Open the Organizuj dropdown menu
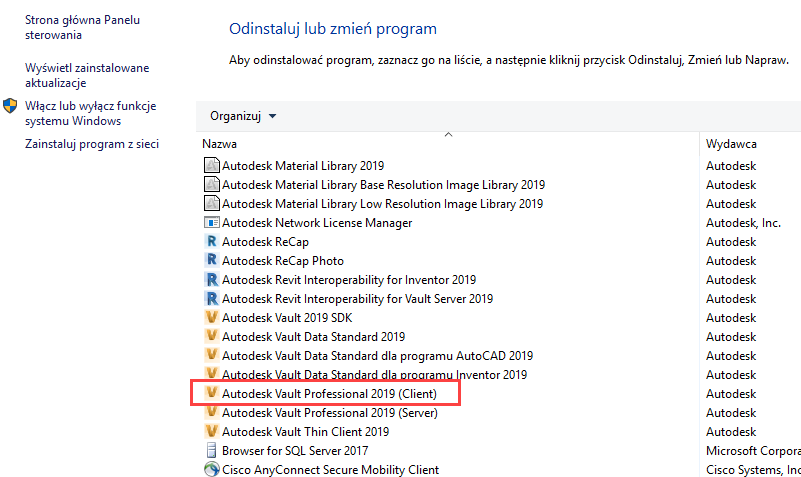Screen dimensions: 801x477 pyautogui.click(x=243, y=116)
